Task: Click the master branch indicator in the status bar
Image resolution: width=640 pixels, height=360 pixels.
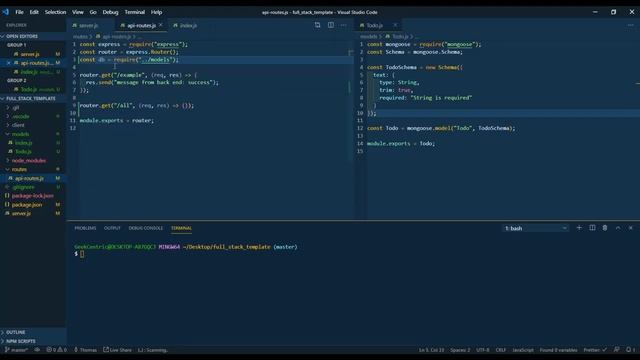Action: pyautogui.click(x=16, y=350)
